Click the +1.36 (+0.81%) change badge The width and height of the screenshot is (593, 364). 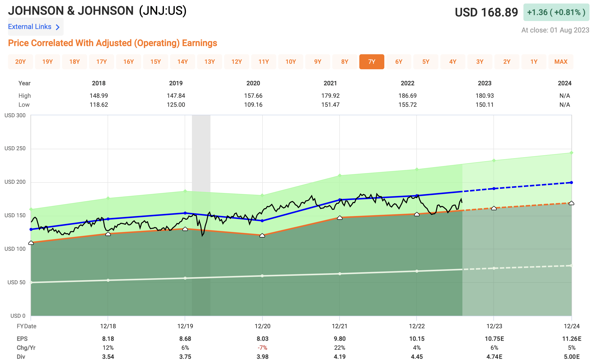pos(556,12)
